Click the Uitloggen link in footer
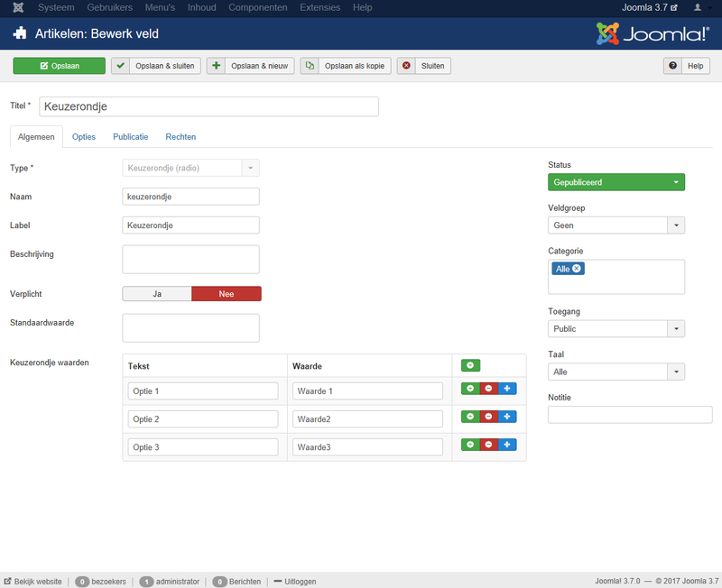Image resolution: width=722 pixels, height=588 pixels. coord(295,582)
